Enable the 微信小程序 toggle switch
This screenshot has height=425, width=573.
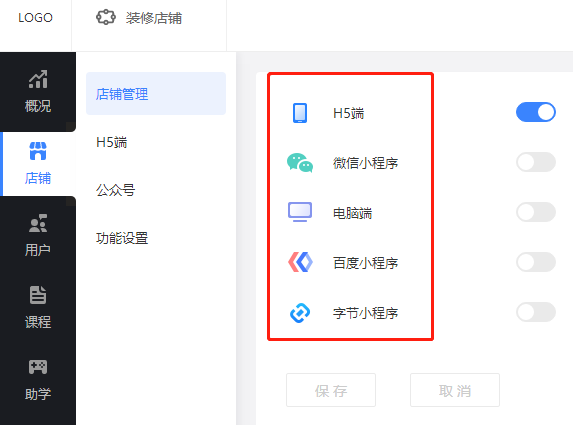pos(536,162)
